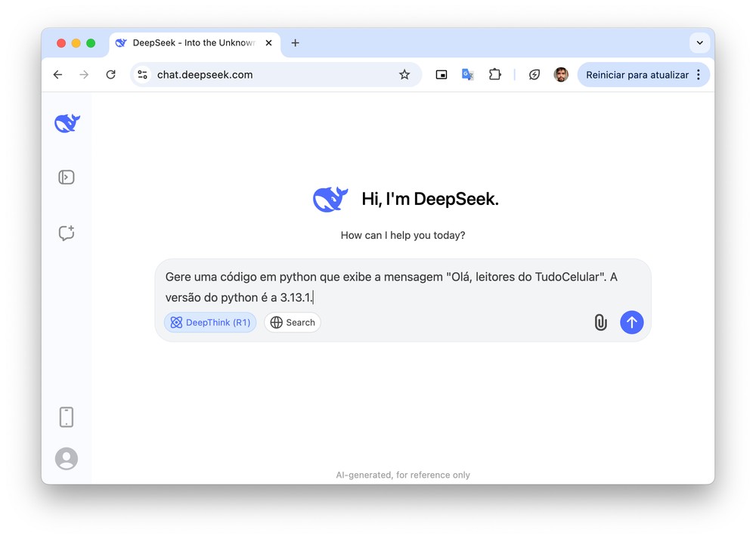Toggle the Search web option

click(292, 323)
